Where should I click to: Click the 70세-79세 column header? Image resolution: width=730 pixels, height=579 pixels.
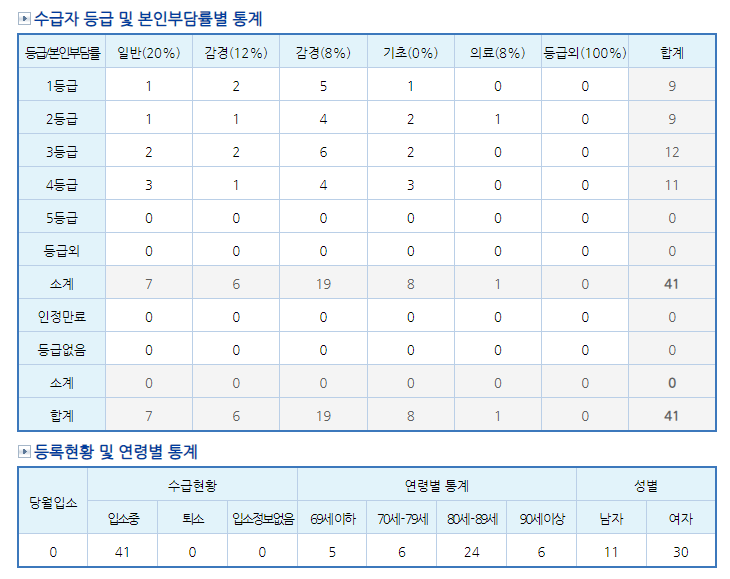(402, 518)
